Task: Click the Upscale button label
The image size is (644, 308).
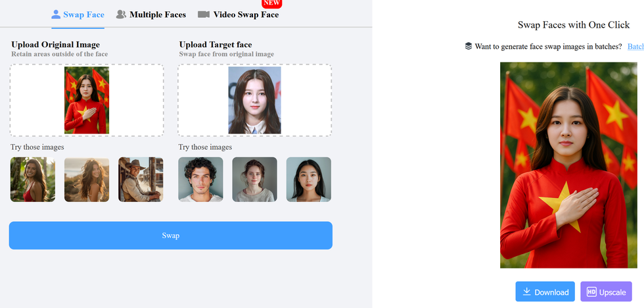Action: click(612, 292)
